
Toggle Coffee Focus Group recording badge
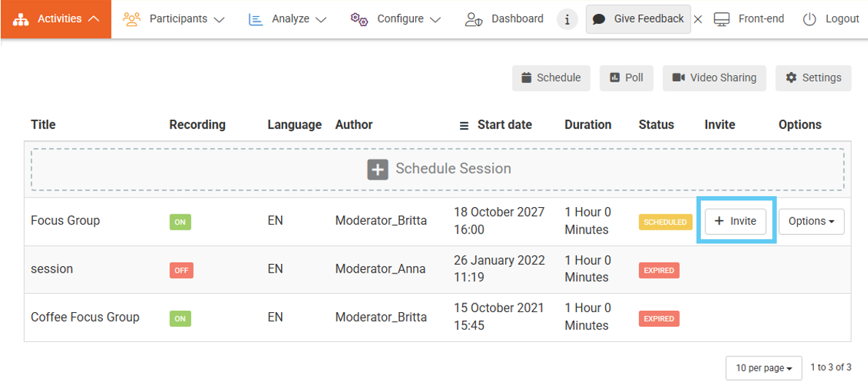click(x=180, y=318)
